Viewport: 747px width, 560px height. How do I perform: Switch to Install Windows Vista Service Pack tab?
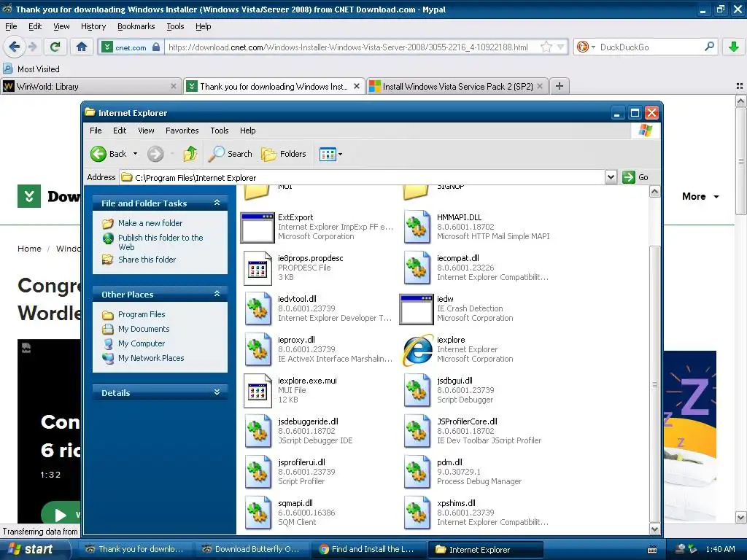tap(457, 87)
